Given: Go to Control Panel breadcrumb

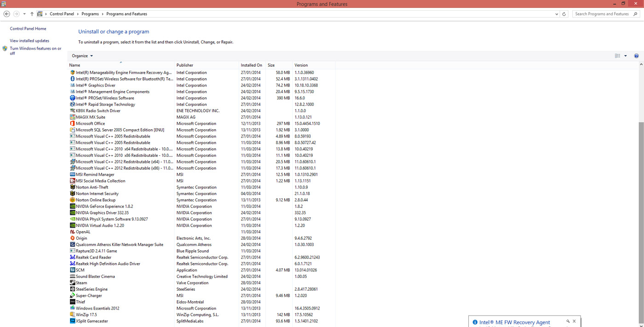Looking at the screenshot, I should [62, 14].
